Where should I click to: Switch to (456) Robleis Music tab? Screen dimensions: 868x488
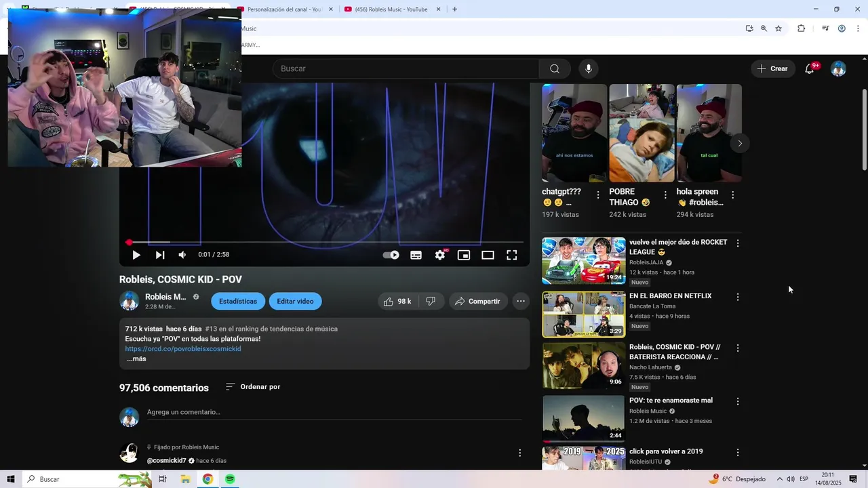tap(392, 9)
